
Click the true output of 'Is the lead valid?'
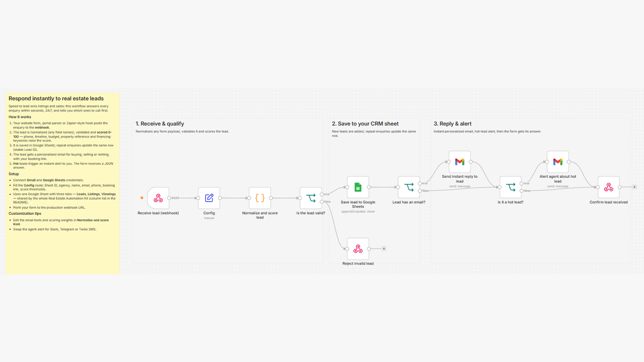click(x=322, y=194)
